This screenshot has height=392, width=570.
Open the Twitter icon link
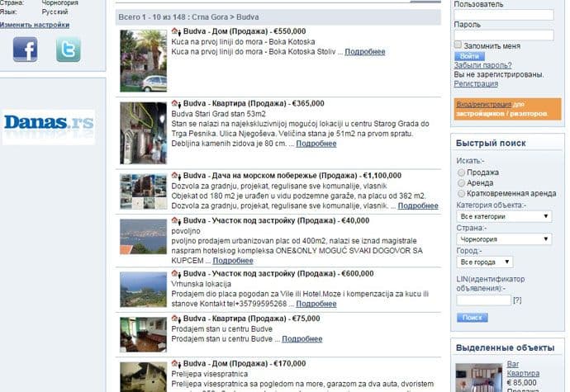coord(69,49)
